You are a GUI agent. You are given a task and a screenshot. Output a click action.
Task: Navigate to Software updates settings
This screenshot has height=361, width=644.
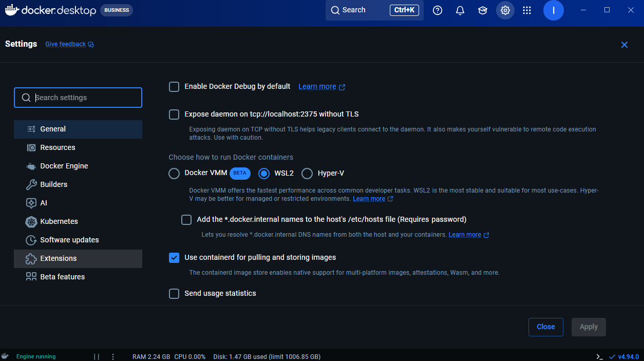(x=78, y=240)
